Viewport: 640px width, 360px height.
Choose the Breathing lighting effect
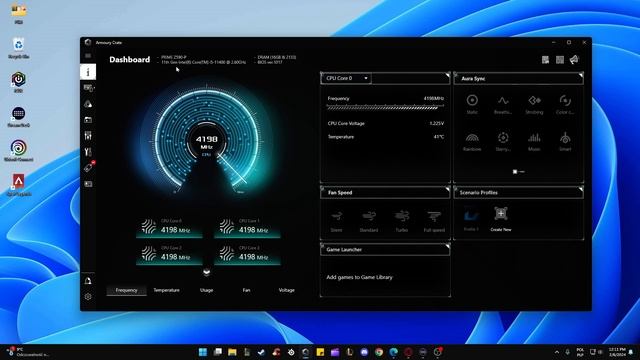click(503, 104)
